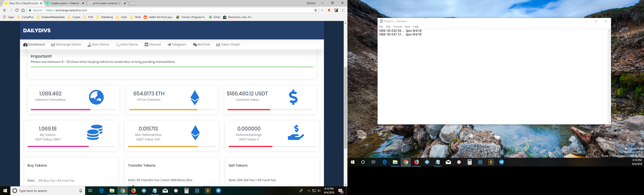The height and width of the screenshot is (195, 644).
Task: Click the 654.8173 ETH contract value
Action: pos(149,94)
